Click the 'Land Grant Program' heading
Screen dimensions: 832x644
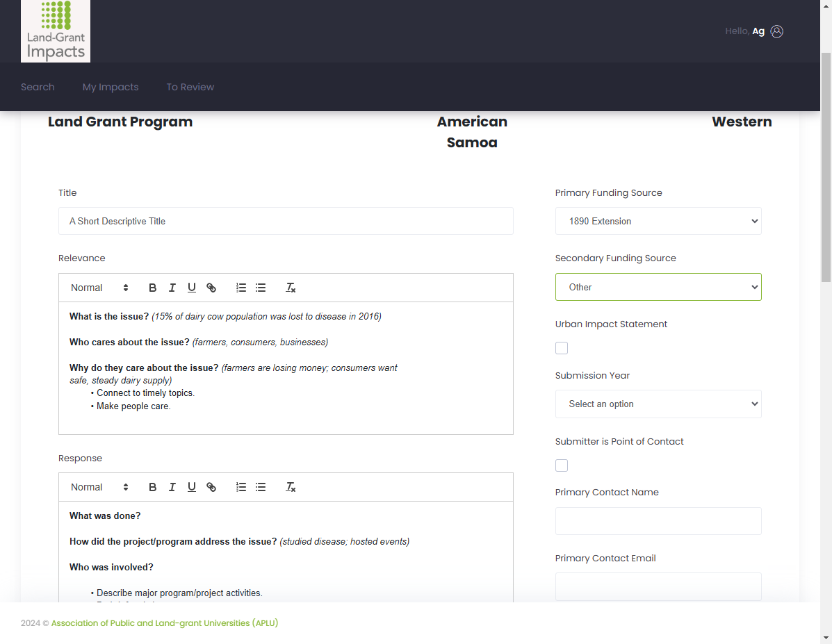coord(120,122)
